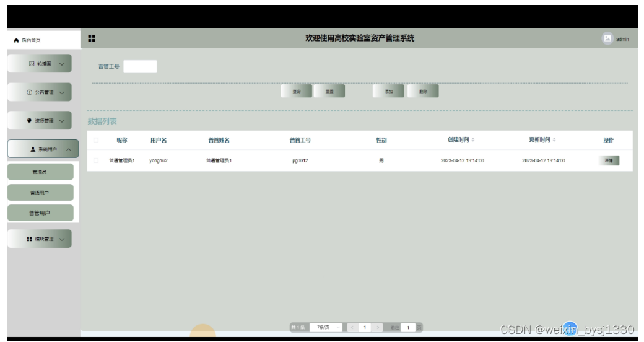Image resolution: width=644 pixels, height=342 pixels.
Task: Click the admin avatar image icon
Action: [x=607, y=38]
